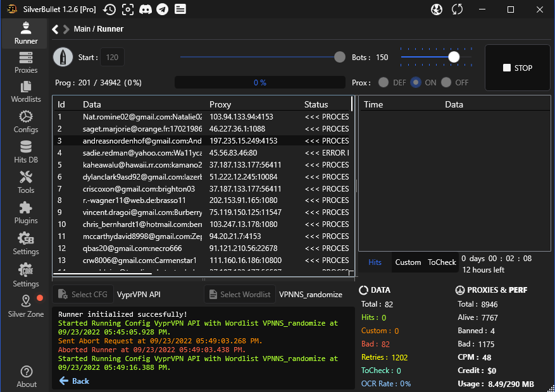555x392 pixels.
Task: Switch to the ToCheck tab
Action: 442,262
